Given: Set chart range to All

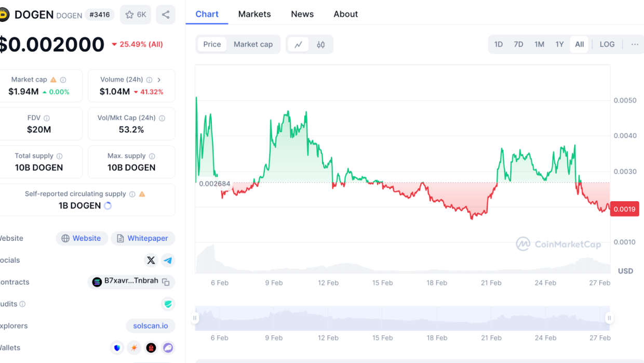Looking at the screenshot, I should [580, 44].
